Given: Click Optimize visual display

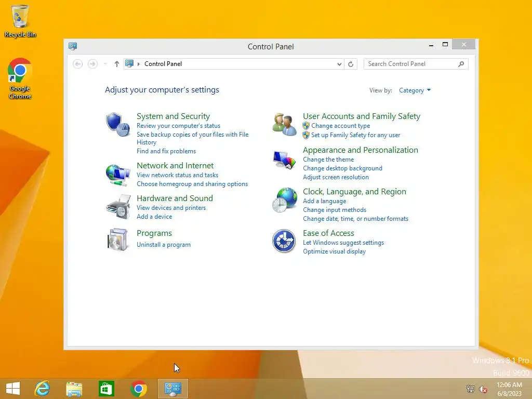Looking at the screenshot, I should click(334, 251).
